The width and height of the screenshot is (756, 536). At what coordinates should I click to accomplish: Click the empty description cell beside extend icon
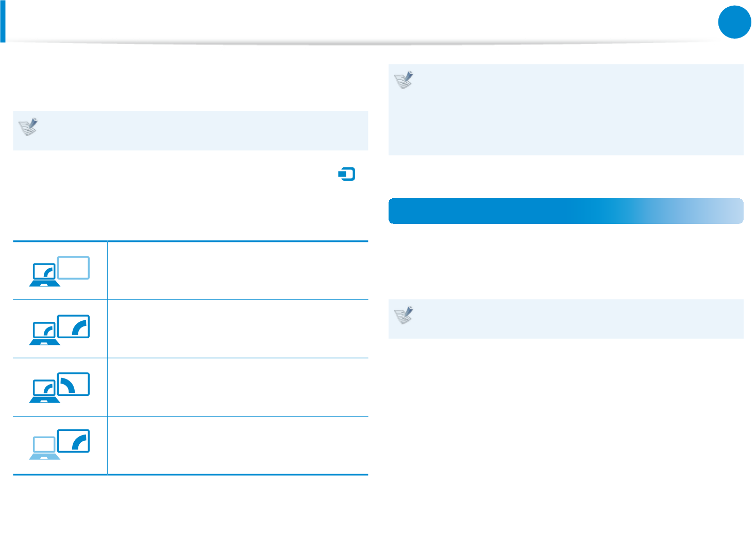point(238,387)
